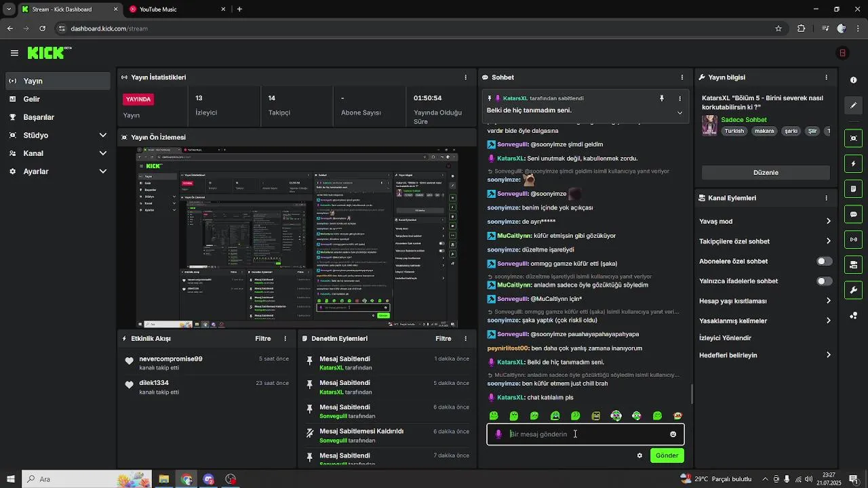This screenshot has height=488, width=868.
Task: Open the Windows Start menu
Action: click(10, 479)
